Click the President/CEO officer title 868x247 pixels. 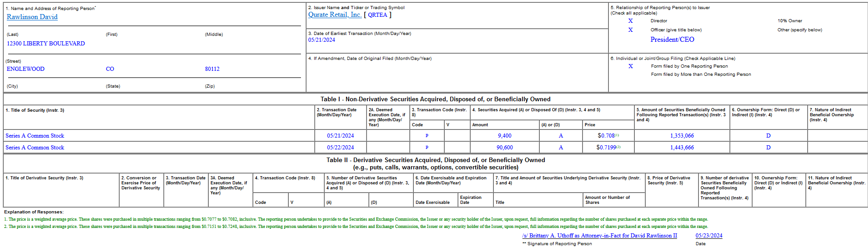[672, 40]
